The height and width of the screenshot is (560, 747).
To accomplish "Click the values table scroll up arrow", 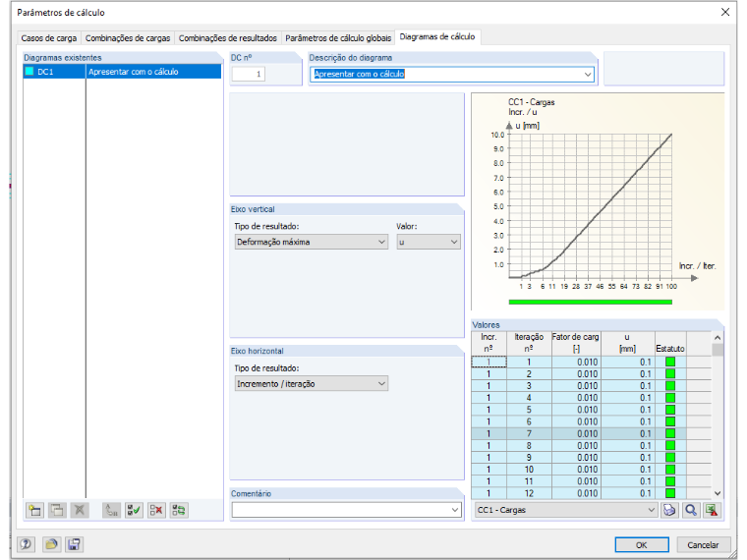I will pyautogui.click(x=718, y=338).
